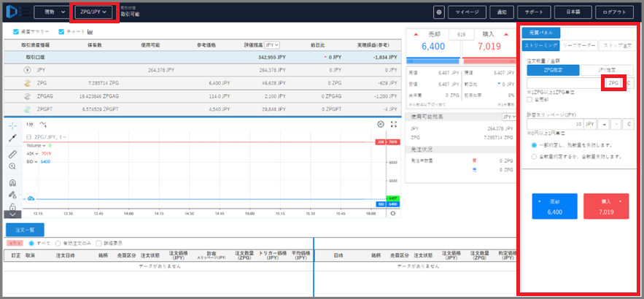Expand the BID indicator chevron
Viewport: 644px width, 299px height.
(x=36, y=162)
